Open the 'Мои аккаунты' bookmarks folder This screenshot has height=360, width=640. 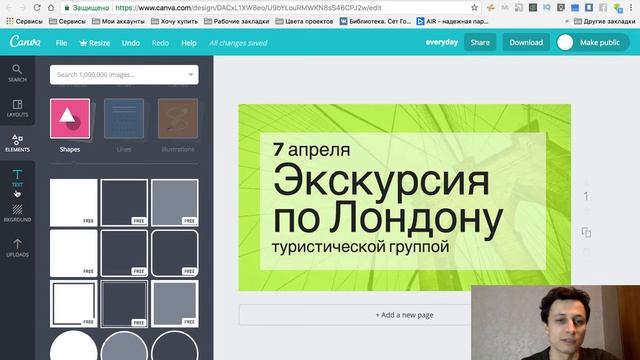click(x=118, y=21)
